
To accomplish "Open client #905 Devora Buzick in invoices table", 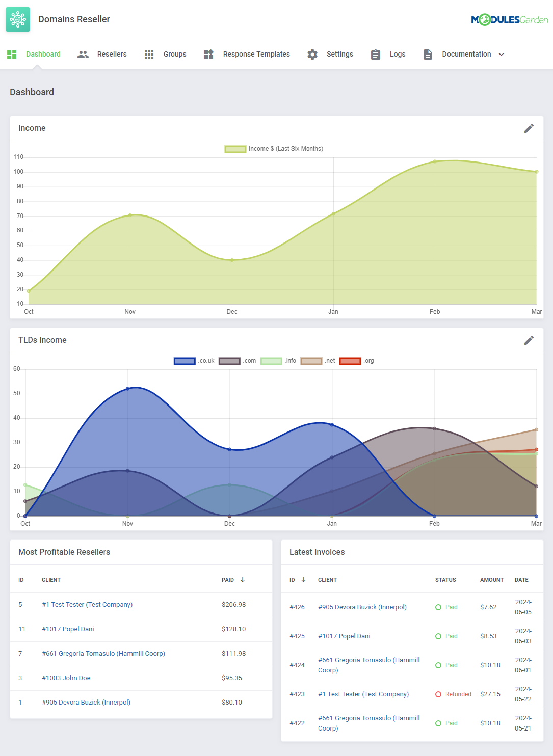I will (362, 607).
